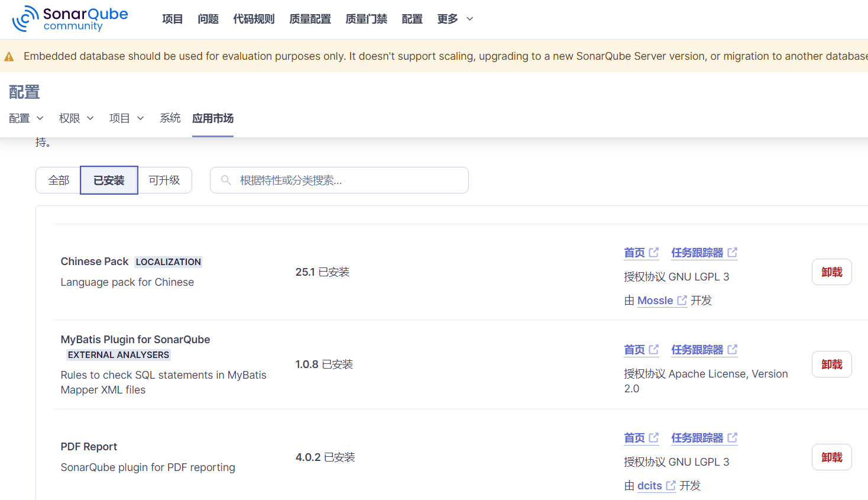The height and width of the screenshot is (500, 868).
Task: Select the 可升级 plugins filter
Action: 164,180
